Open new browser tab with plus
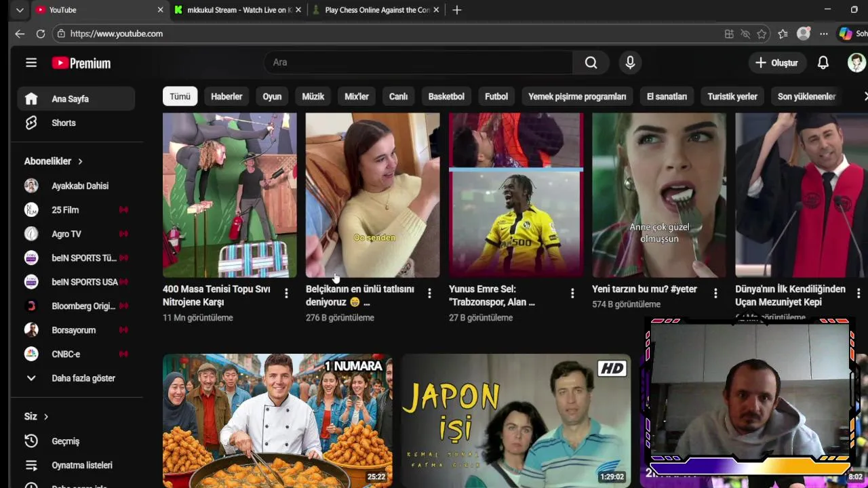This screenshot has height=488, width=868. tap(456, 10)
